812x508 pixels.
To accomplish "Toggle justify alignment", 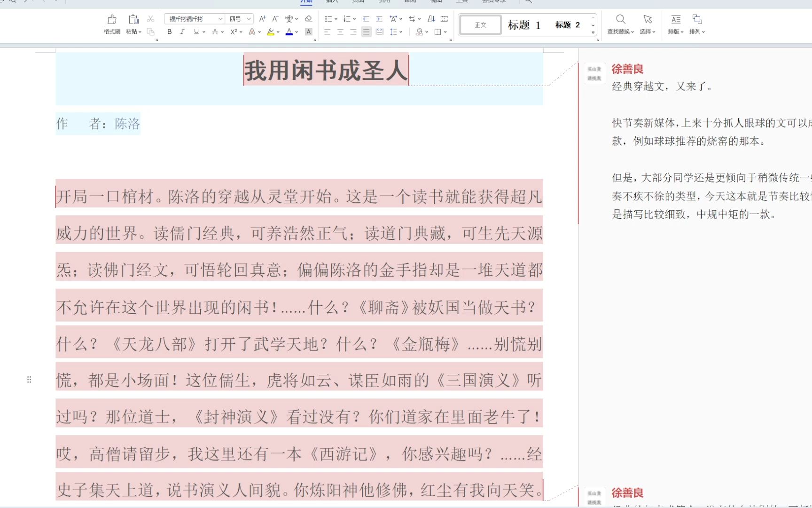I will [x=367, y=32].
